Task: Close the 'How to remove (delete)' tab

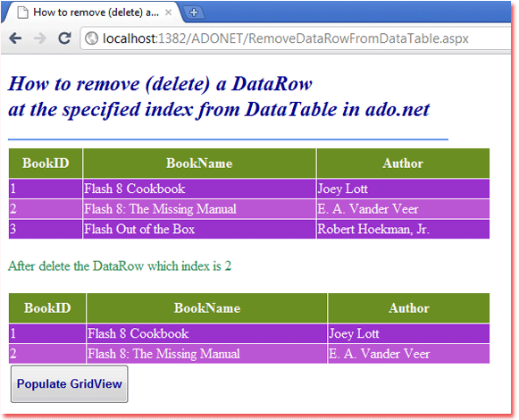Action: pos(168,13)
